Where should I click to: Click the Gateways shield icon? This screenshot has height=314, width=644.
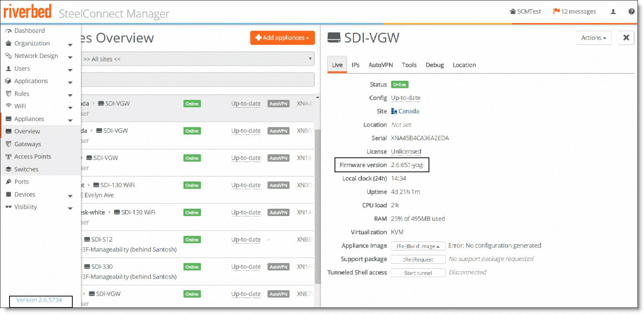point(8,144)
